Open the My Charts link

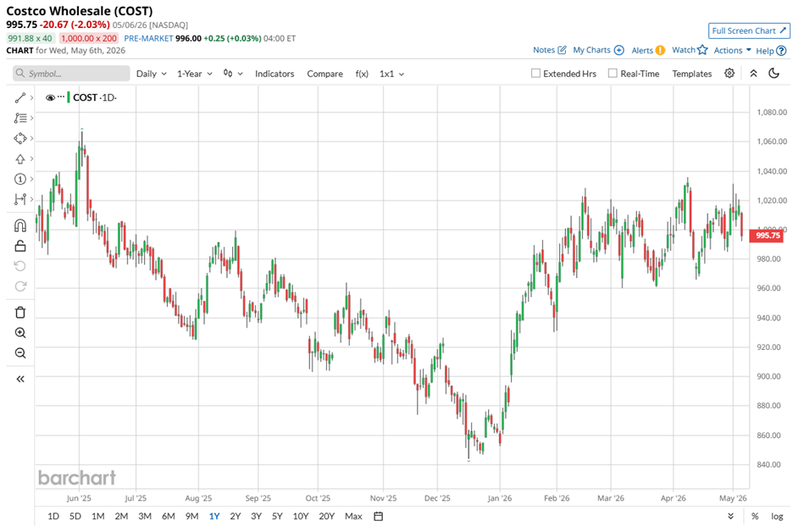click(x=598, y=50)
